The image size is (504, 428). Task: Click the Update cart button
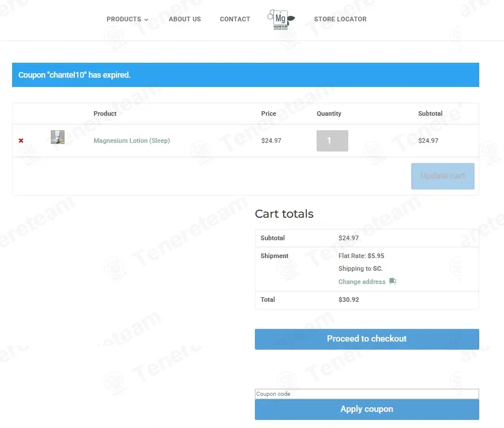443,176
